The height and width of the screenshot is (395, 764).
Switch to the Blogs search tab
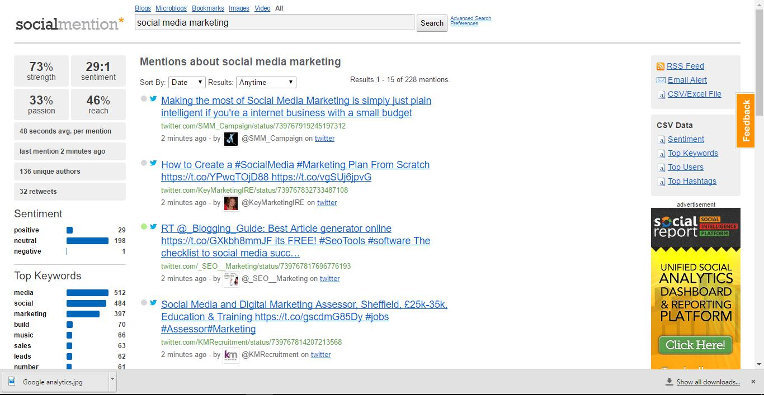point(143,8)
